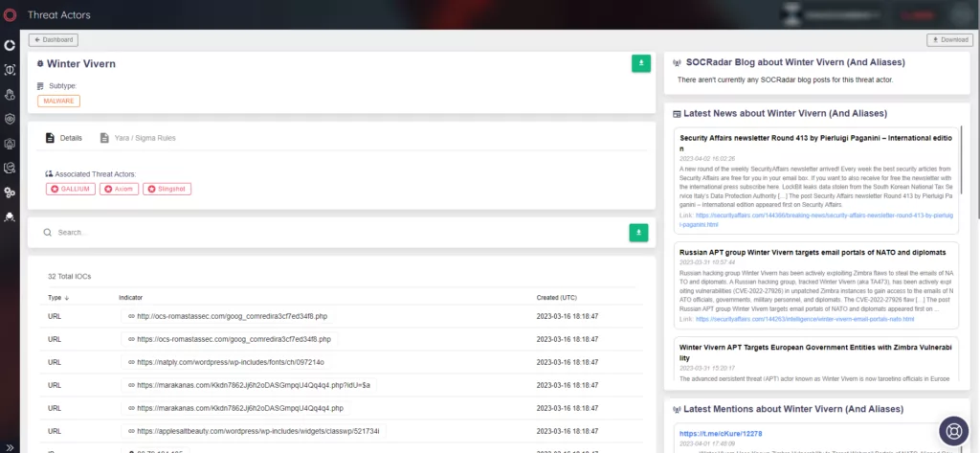Open the Slingshot threat actor tag
The image size is (980, 453).
[x=167, y=189]
